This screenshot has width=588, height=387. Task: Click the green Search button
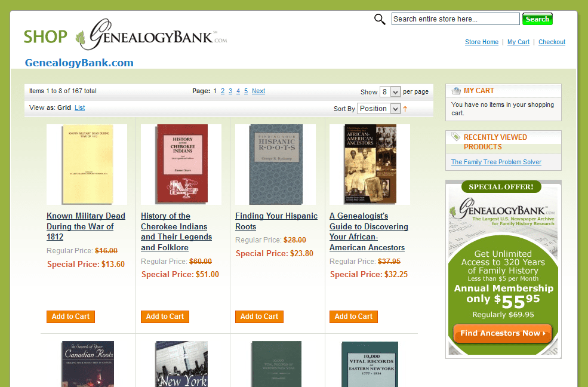click(537, 19)
